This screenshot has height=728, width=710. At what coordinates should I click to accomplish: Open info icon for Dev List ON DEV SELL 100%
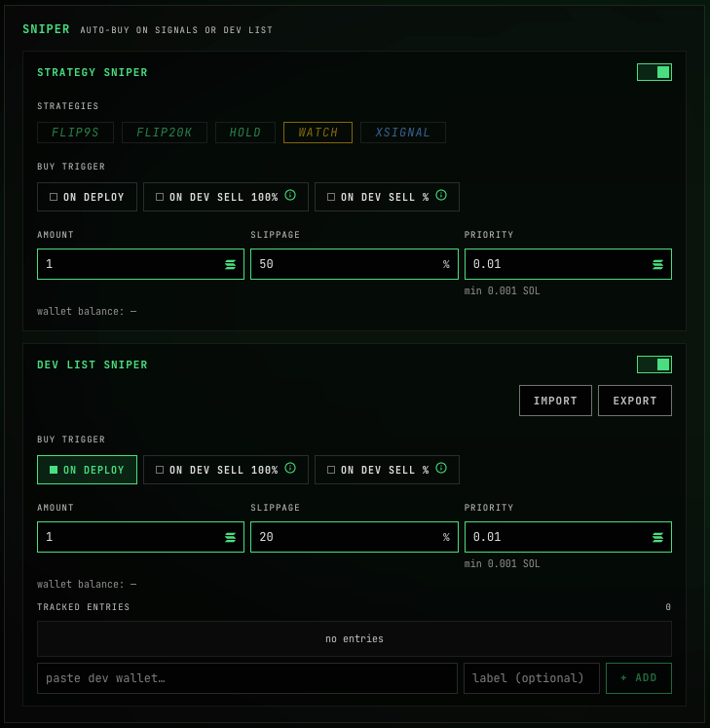point(290,468)
